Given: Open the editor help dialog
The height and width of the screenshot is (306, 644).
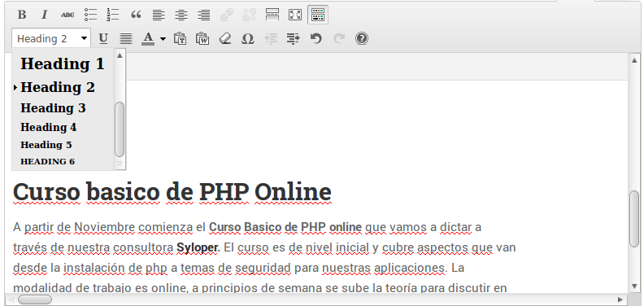Looking at the screenshot, I should [361, 39].
